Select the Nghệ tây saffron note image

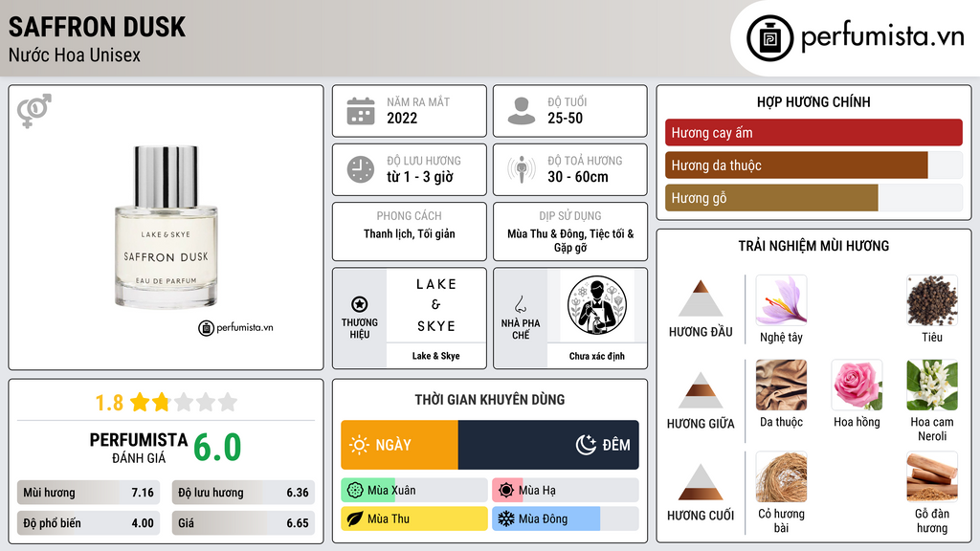(x=781, y=300)
